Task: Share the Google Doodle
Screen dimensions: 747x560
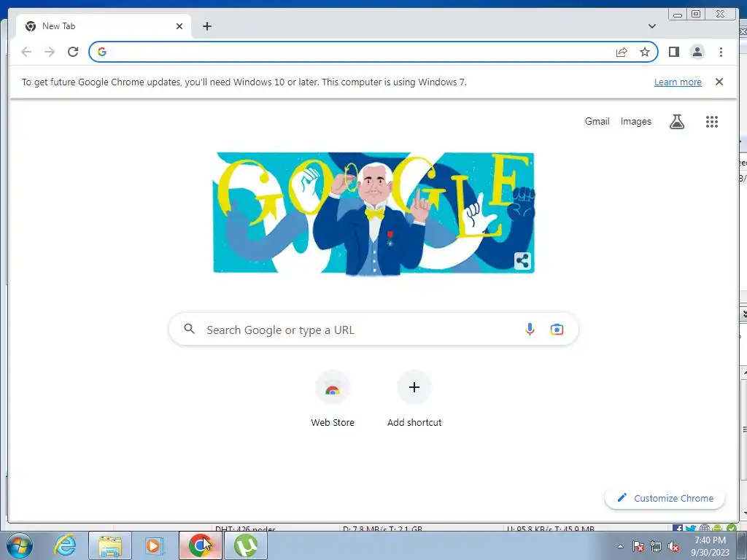Action: point(522,261)
